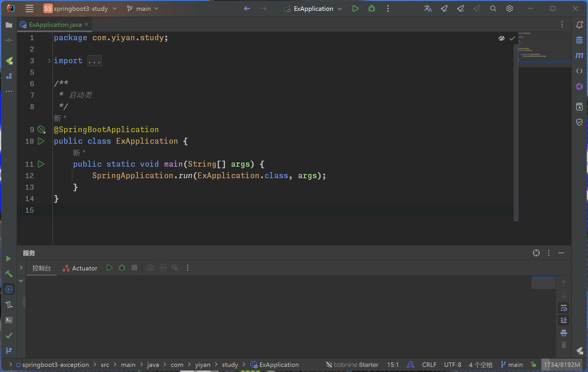Hide the Services panel

[561, 253]
